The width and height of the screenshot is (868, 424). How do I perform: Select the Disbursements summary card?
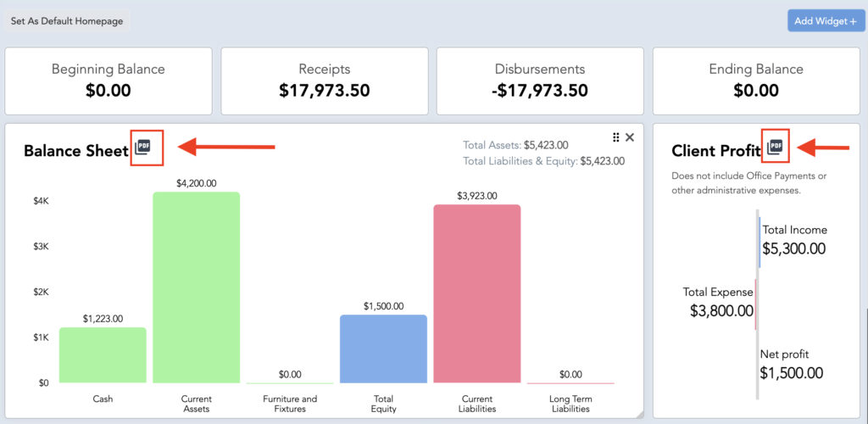point(540,81)
